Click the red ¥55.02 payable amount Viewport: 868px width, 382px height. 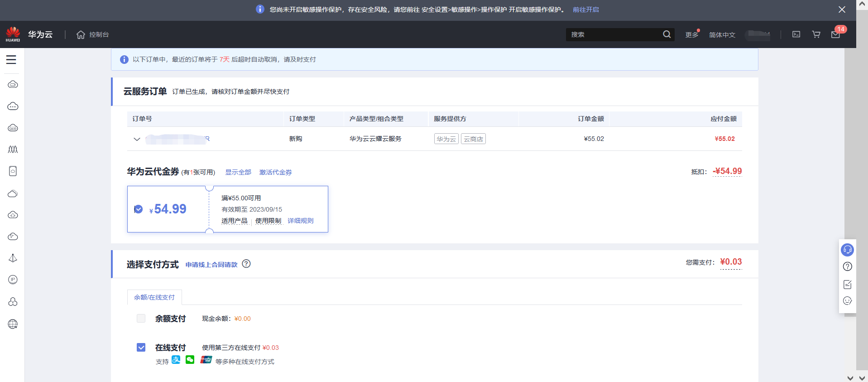tap(724, 139)
